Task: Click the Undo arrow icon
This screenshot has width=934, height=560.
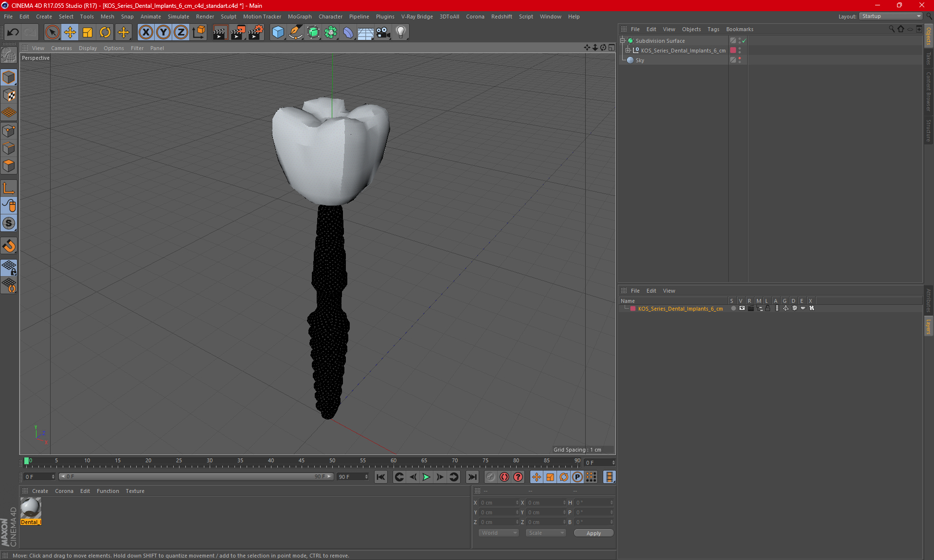Action: 13,33
